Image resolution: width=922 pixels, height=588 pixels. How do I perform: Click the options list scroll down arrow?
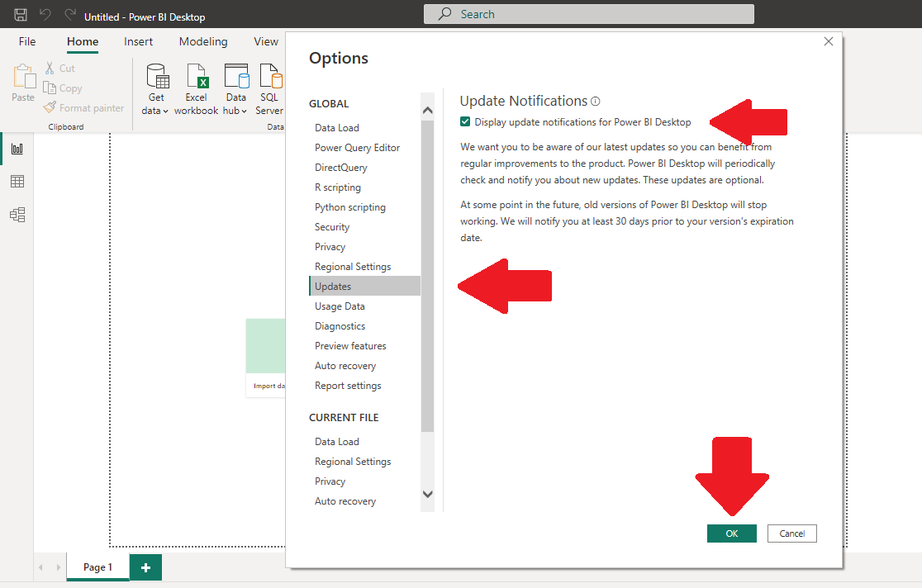tap(427, 494)
